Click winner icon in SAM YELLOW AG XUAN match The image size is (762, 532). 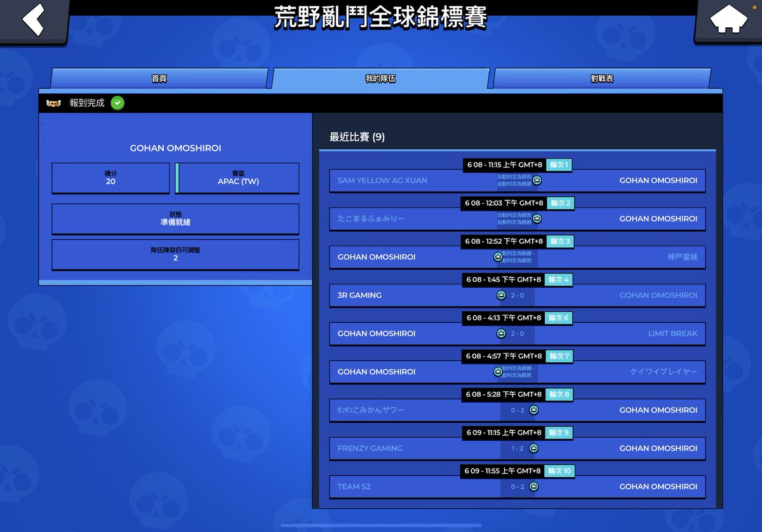coord(537,181)
